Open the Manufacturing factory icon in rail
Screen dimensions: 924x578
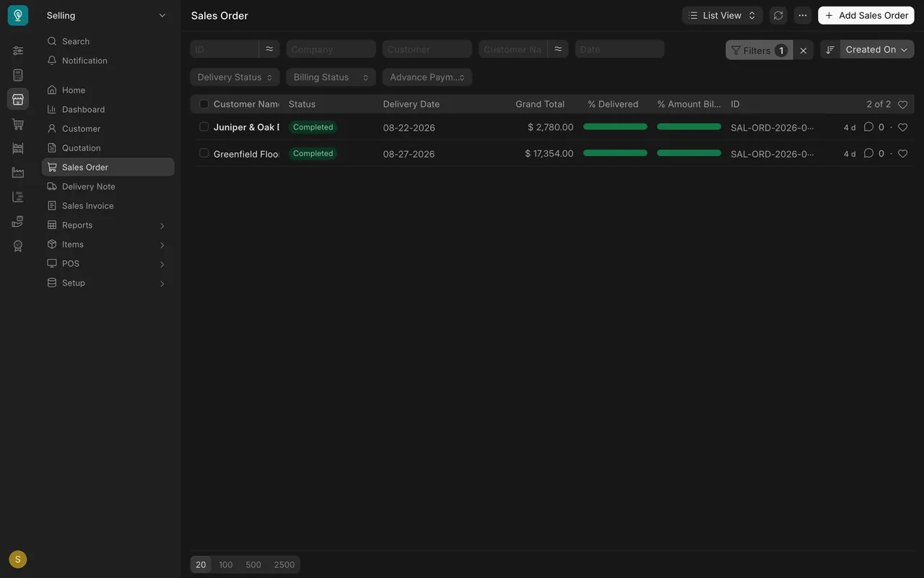18,173
